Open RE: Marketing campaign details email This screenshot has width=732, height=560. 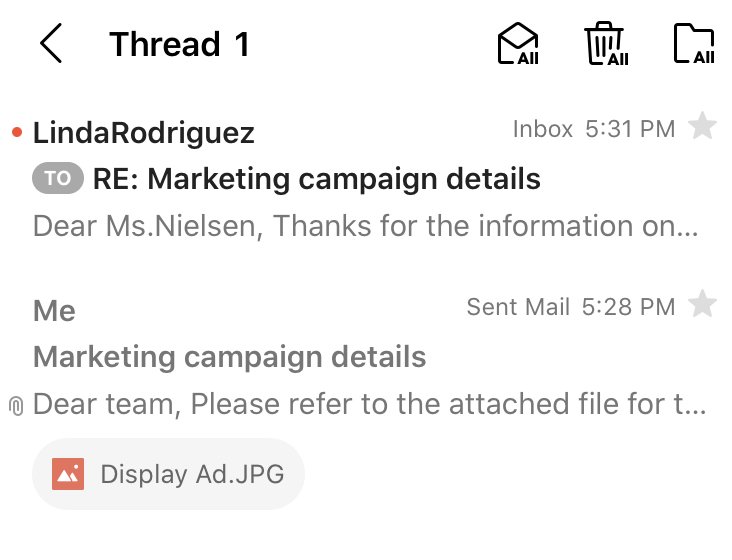pos(316,180)
